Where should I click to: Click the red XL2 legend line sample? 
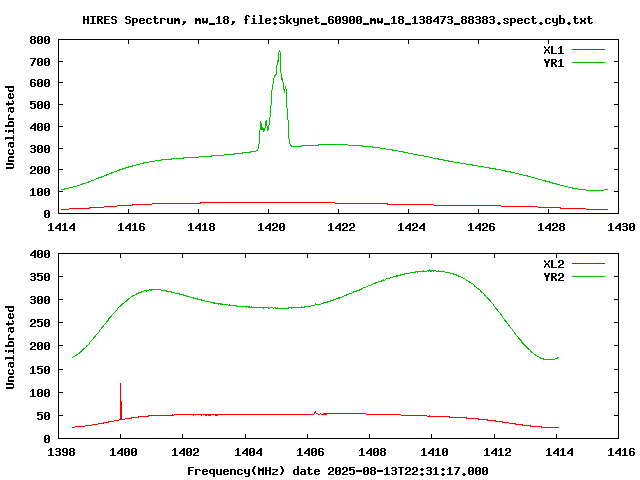588,264
